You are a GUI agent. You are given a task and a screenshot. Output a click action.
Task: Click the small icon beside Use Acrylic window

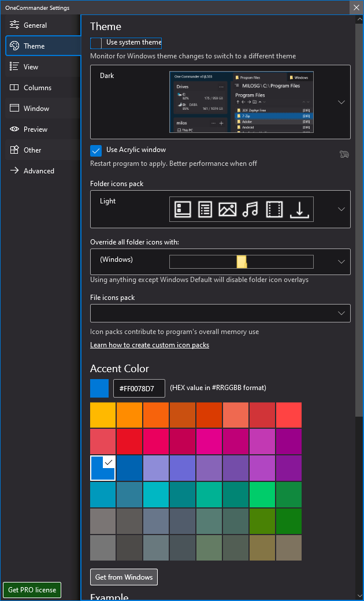pyautogui.click(x=344, y=154)
